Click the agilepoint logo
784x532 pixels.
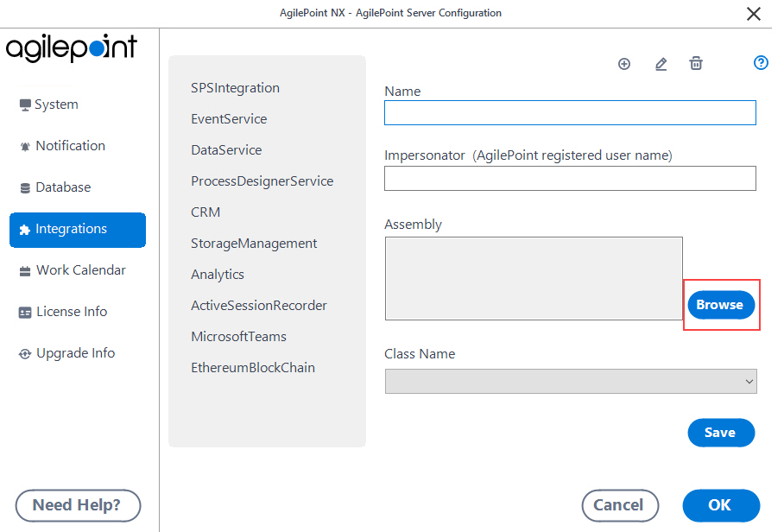click(73, 49)
